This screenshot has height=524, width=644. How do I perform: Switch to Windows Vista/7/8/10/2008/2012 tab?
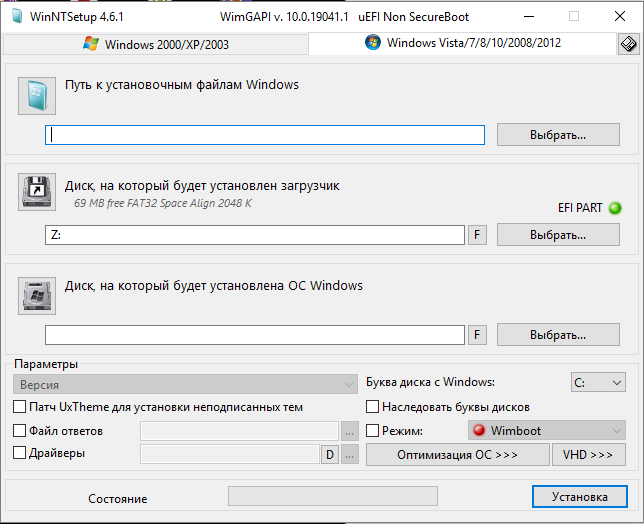pos(463,43)
